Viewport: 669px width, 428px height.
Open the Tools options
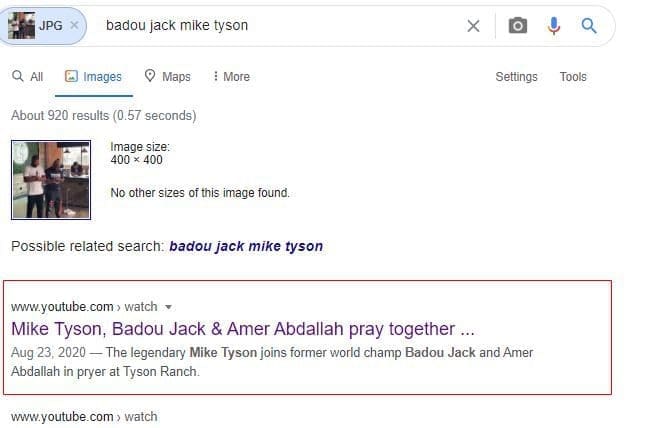(573, 77)
